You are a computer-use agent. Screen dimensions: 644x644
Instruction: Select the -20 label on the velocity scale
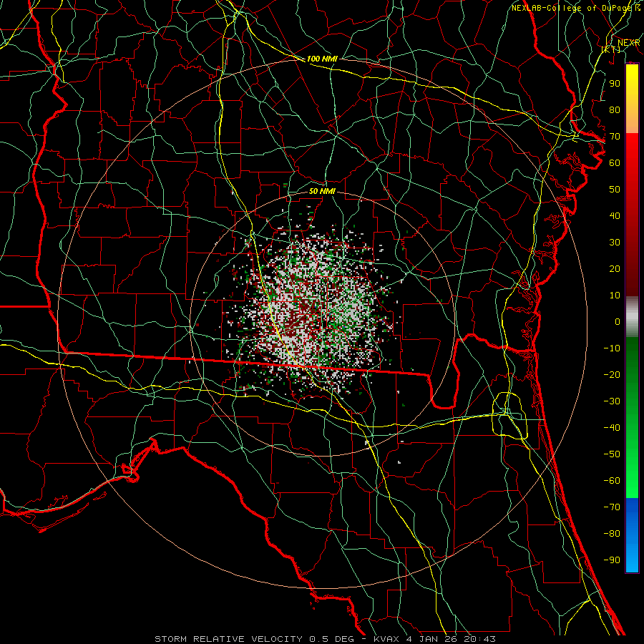[612, 375]
